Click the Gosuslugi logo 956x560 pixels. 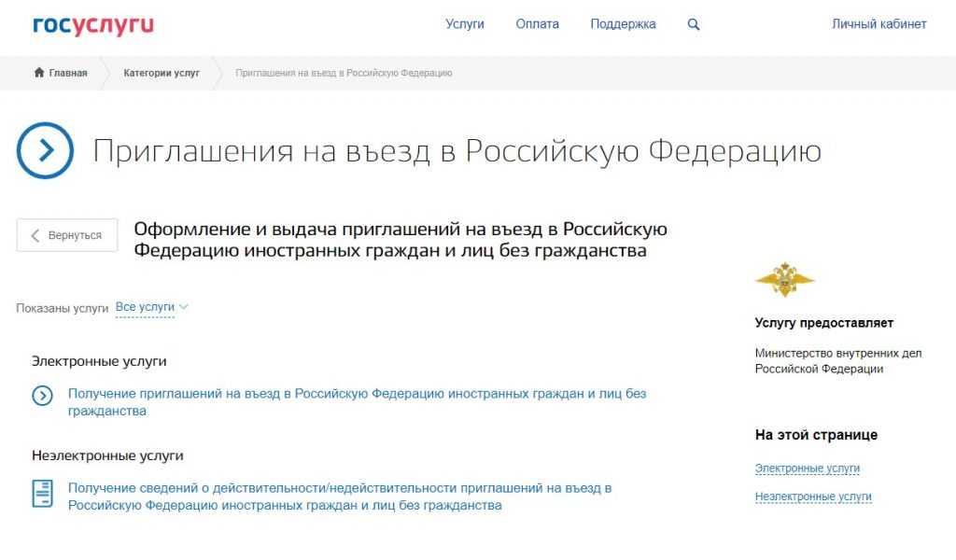(x=93, y=25)
